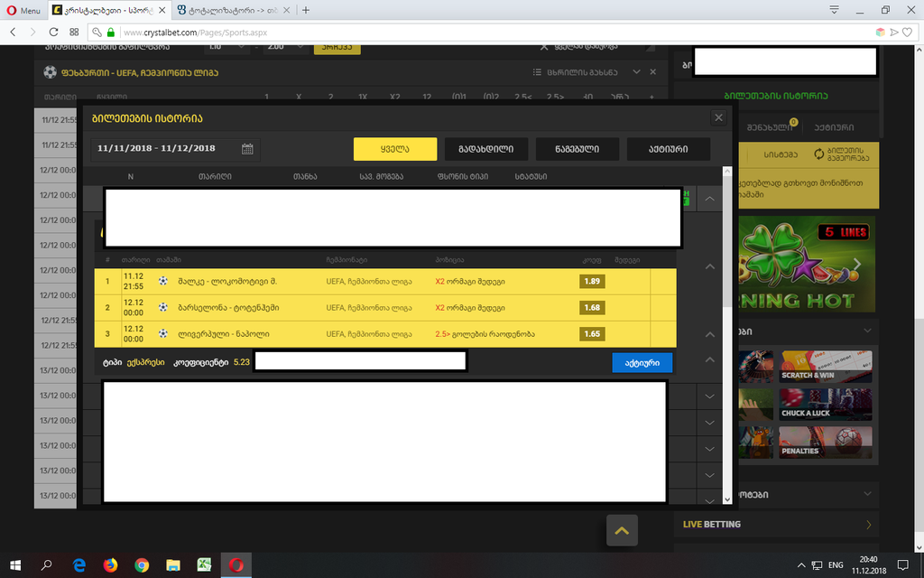The height and width of the screenshot is (578, 924).
Task: Open Excel from taskbar
Action: tap(205, 565)
